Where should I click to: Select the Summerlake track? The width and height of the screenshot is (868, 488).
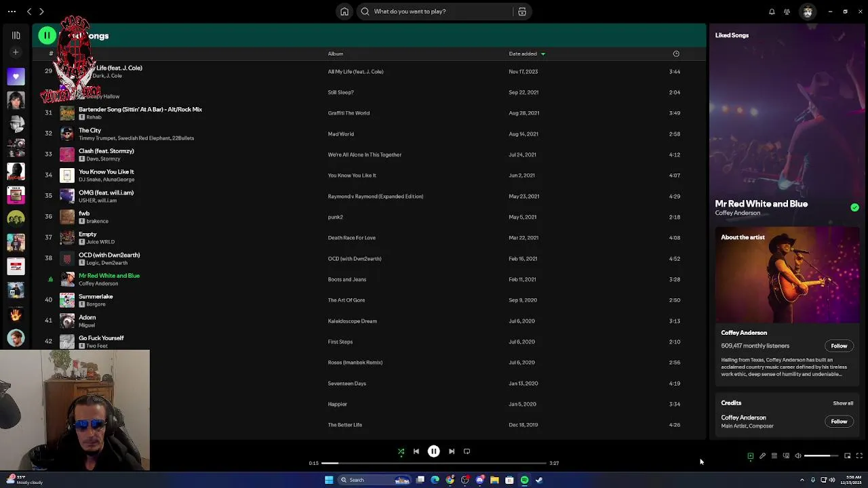tap(369, 300)
